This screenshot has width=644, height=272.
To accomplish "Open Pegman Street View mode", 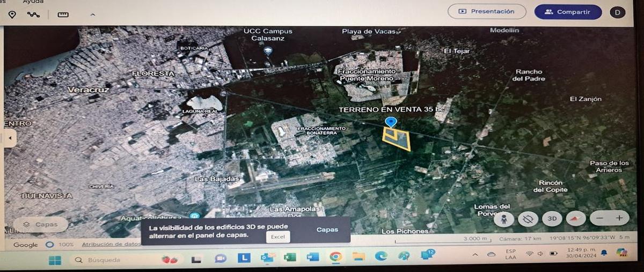I will click(504, 218).
